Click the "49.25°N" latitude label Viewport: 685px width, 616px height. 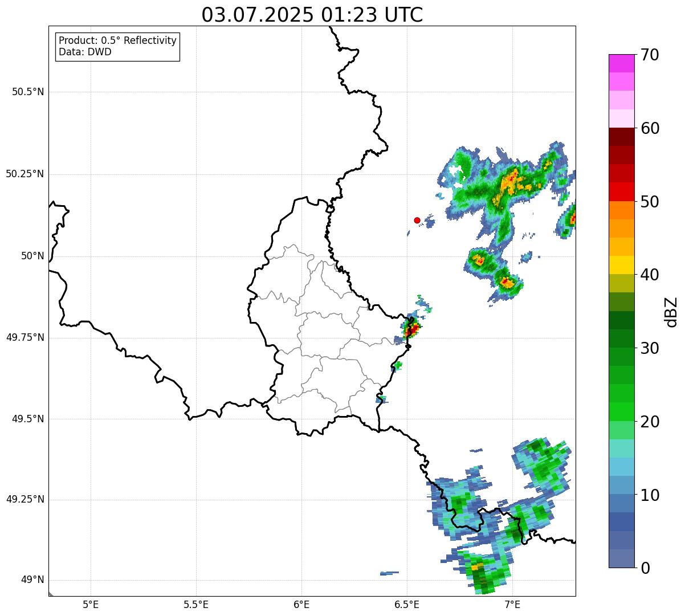25,500
